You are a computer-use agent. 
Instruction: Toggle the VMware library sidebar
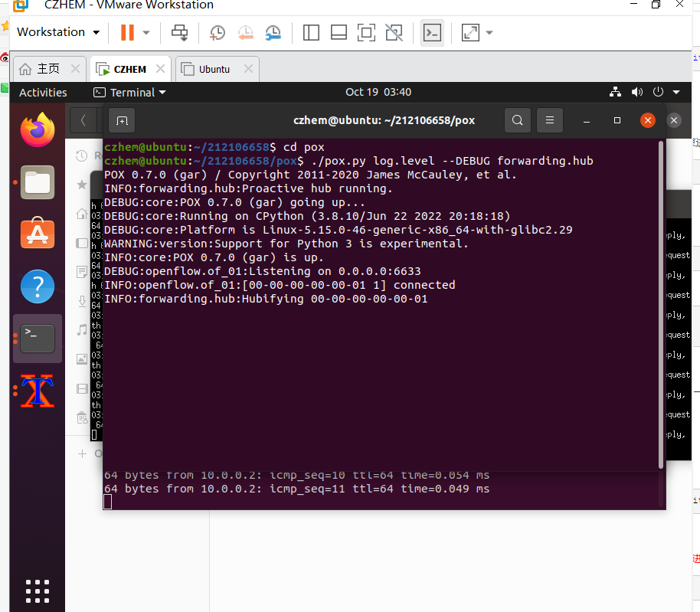coord(311,33)
